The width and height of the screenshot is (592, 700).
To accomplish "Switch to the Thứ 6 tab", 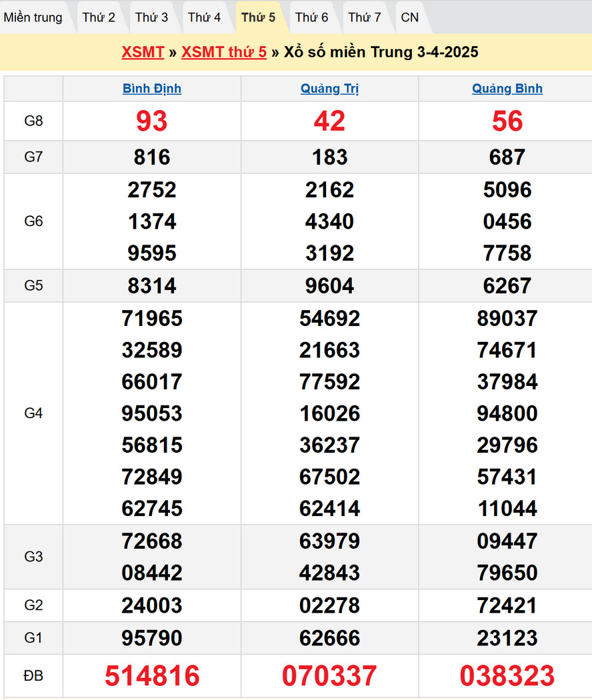I will click(311, 17).
